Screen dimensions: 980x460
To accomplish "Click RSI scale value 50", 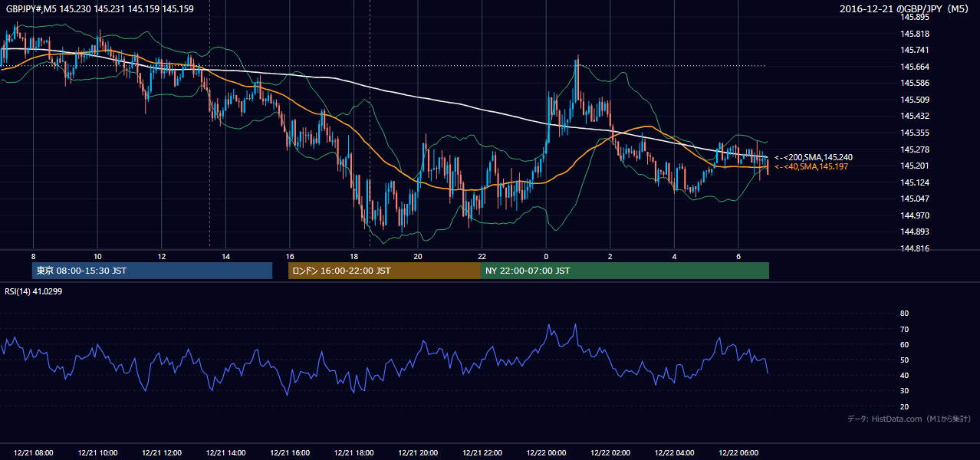I will 904,360.
